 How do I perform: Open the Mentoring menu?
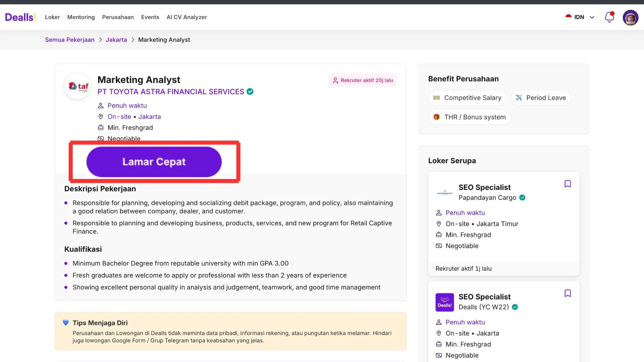click(x=81, y=17)
